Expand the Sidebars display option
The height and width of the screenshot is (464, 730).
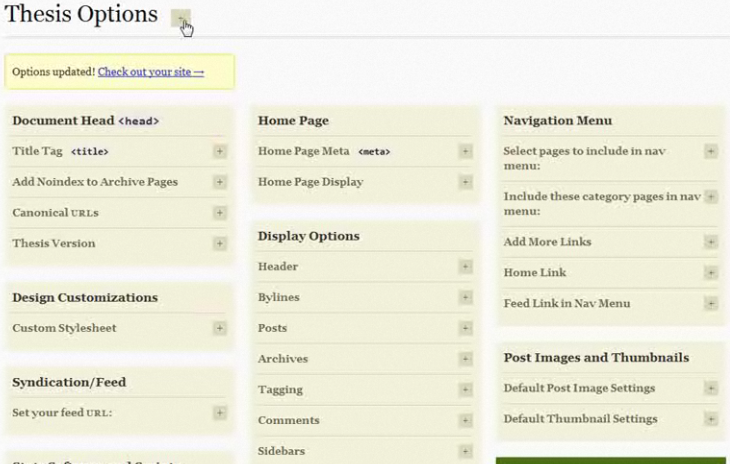point(465,451)
